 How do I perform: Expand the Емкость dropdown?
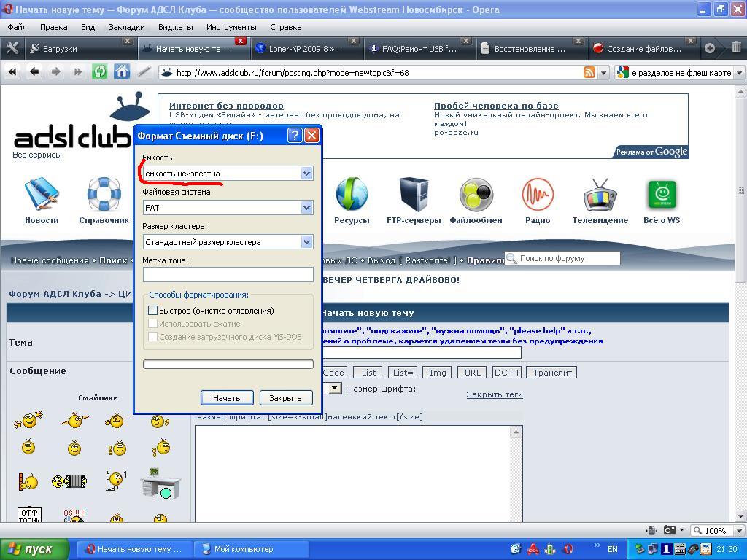[x=306, y=174]
